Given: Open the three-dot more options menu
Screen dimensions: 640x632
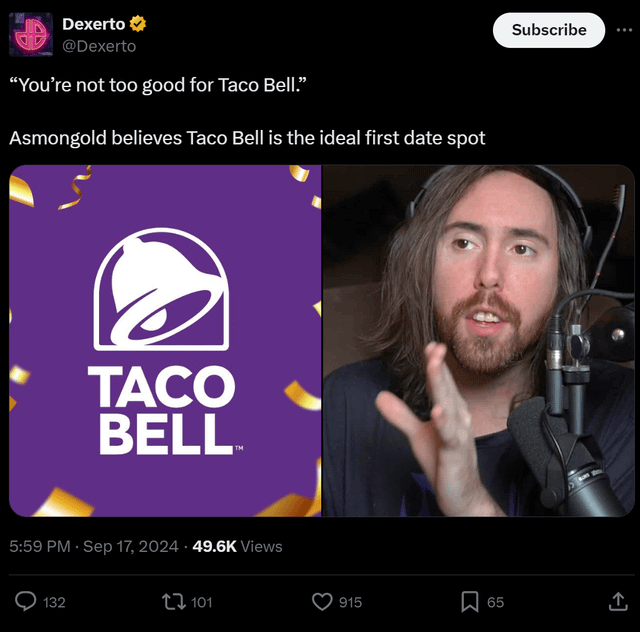Looking at the screenshot, I should 624,30.
